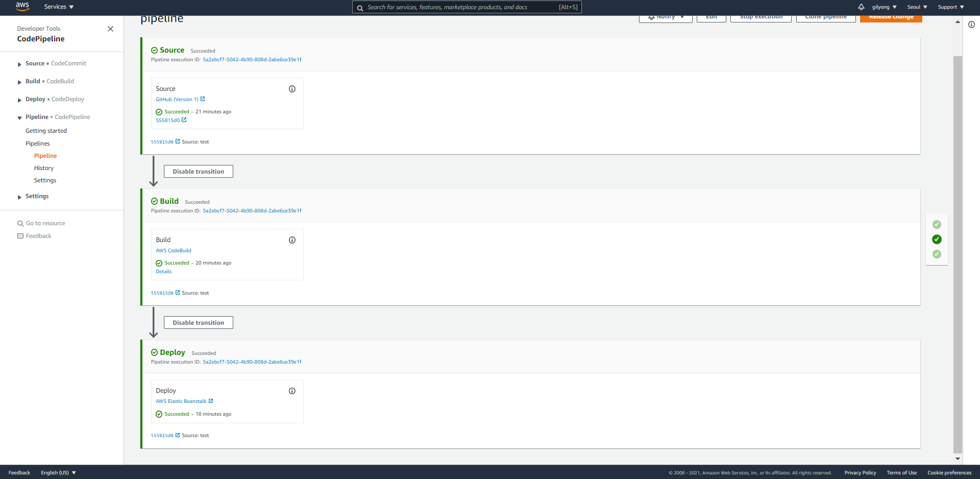Image resolution: width=980 pixels, height=479 pixels.
Task: Disable transition between Build and Deploy
Action: [199, 323]
